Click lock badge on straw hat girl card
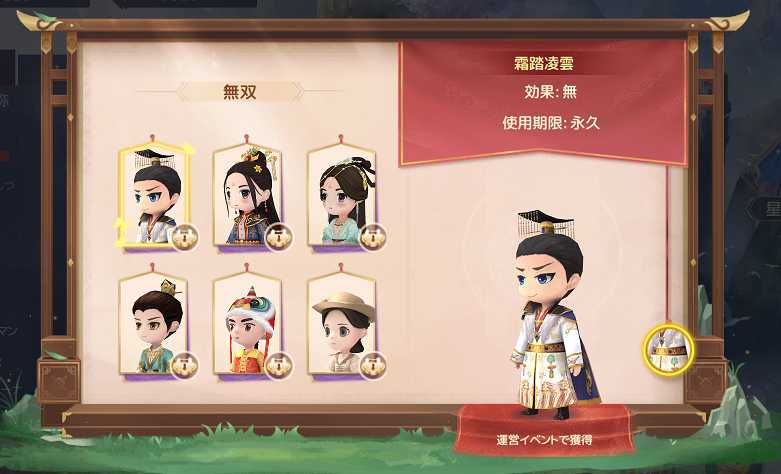The width and height of the screenshot is (781, 474). pos(373,366)
